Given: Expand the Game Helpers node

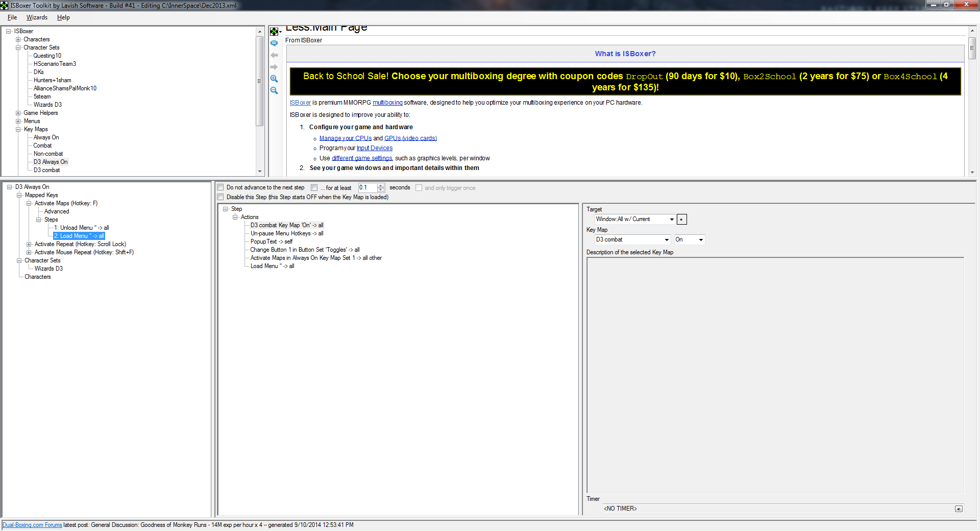Looking at the screenshot, I should [18, 113].
